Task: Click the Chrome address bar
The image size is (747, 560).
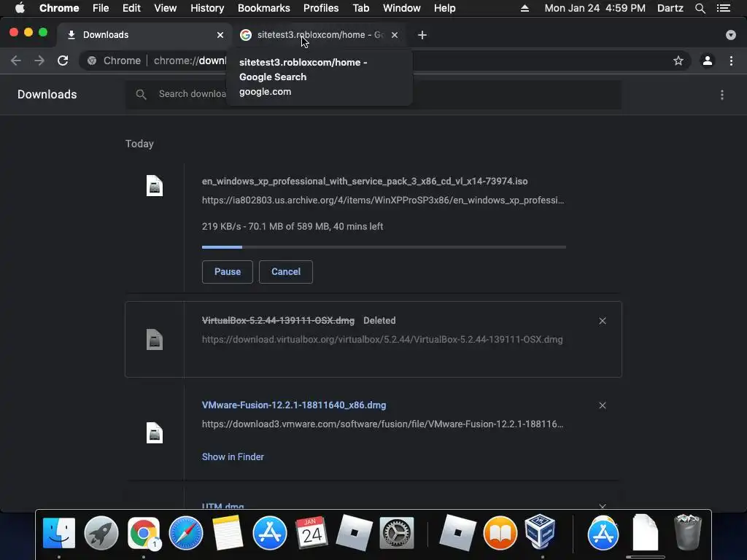Action: 385,61
